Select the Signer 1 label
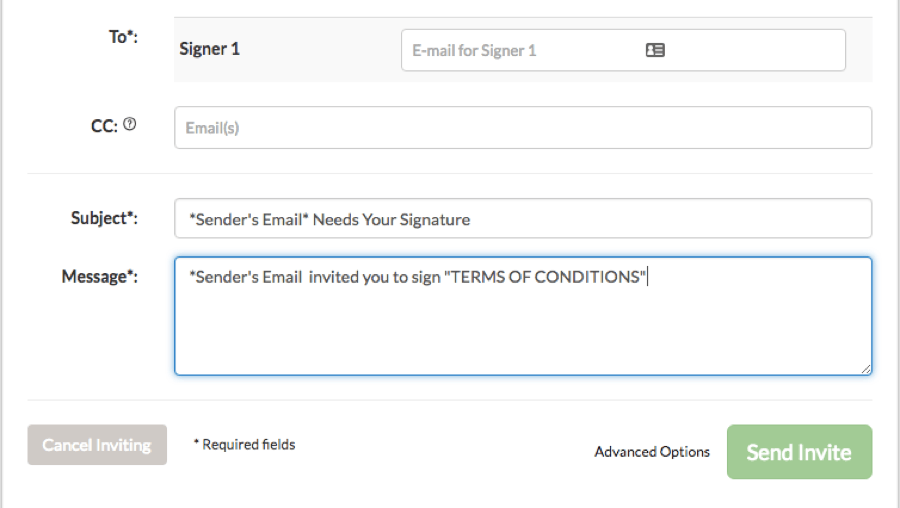The height and width of the screenshot is (508, 900). [x=209, y=48]
